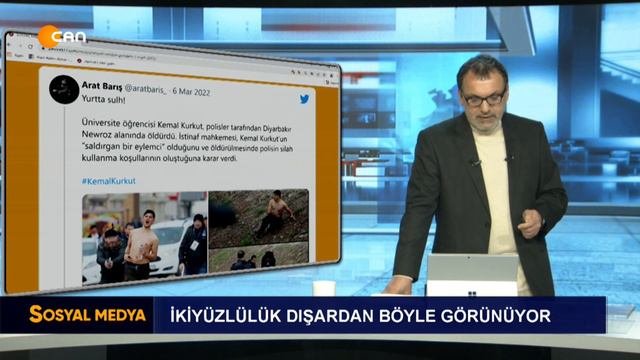This screenshot has width=640, height=360.
Task: Open the @aratbaris_ handle link
Action: click(146, 89)
